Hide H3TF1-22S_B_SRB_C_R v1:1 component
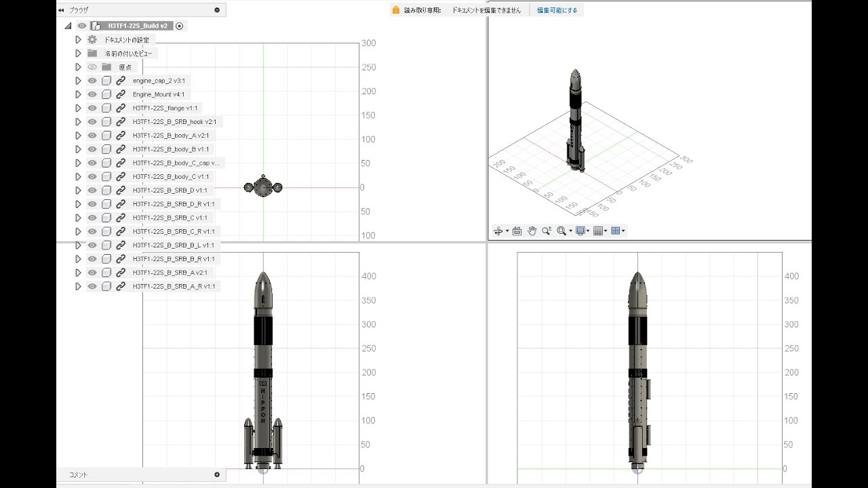This screenshot has height=488, width=868. [92, 231]
